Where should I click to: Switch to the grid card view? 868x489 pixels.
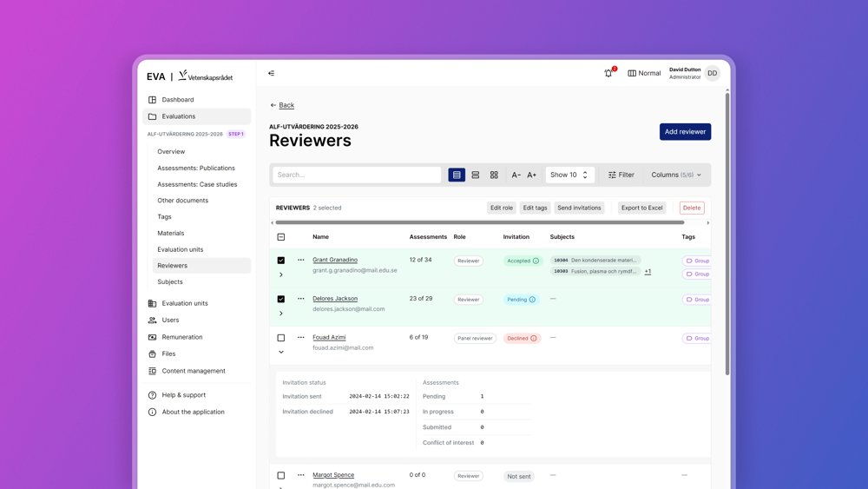coord(494,175)
